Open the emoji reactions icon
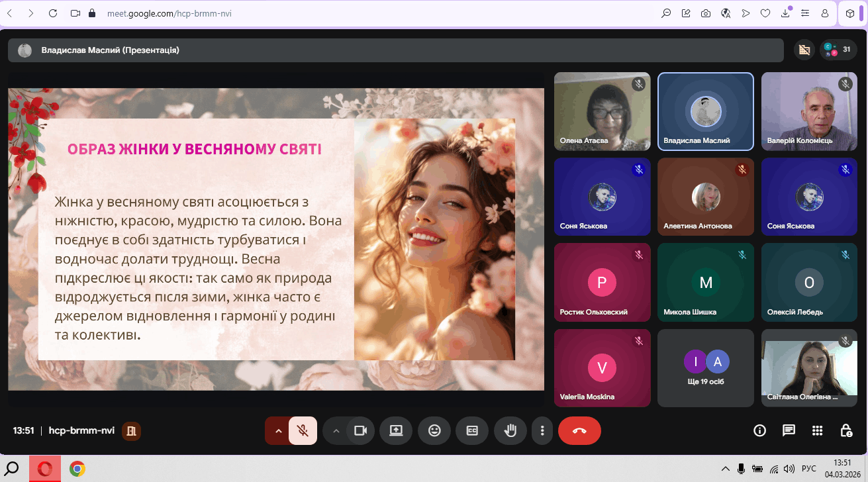Viewport: 868px width, 482px height. point(434,430)
